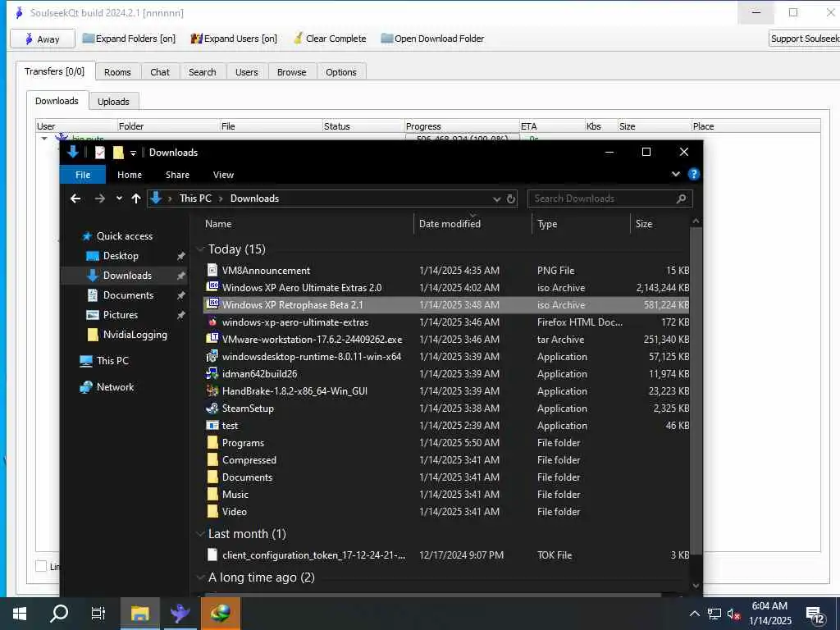Go to the Search tab in Soulseek

pyautogui.click(x=202, y=72)
